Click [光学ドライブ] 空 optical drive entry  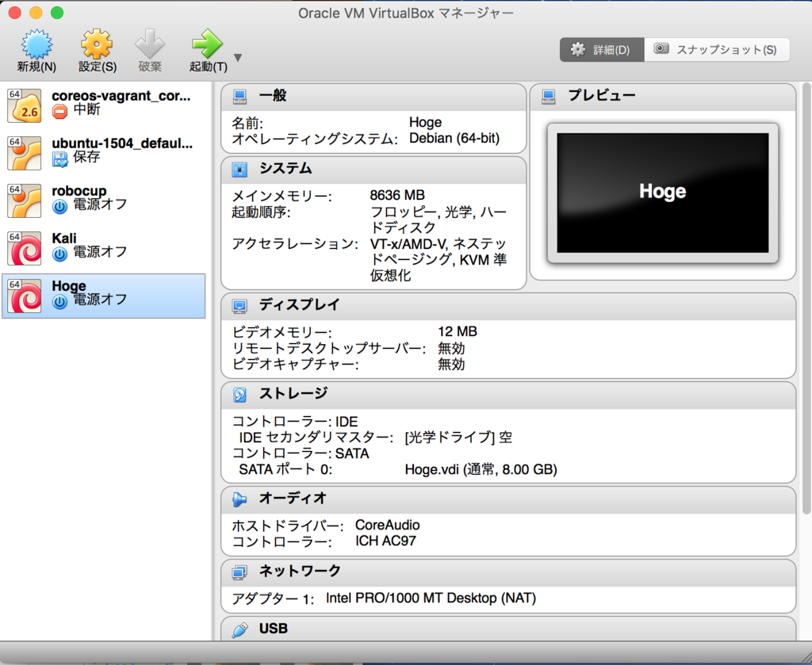point(458,438)
